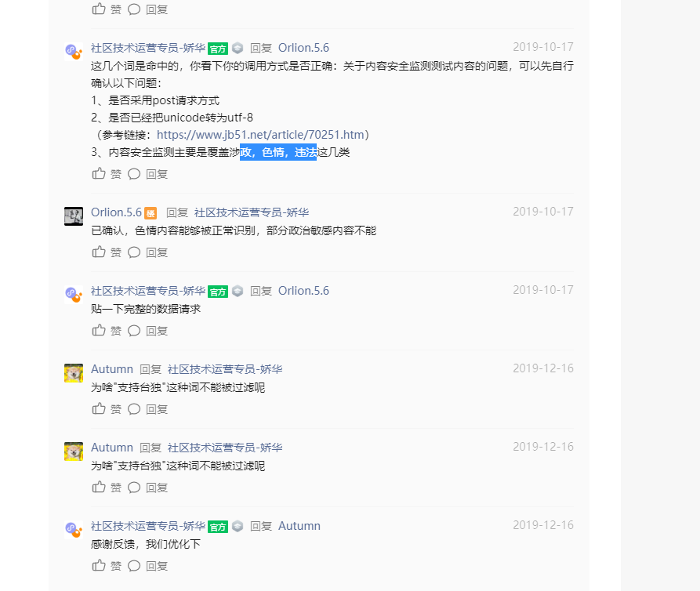Click the highlighted text 政，色情，违法
Screen dimensions: 700x591
[x=278, y=152]
